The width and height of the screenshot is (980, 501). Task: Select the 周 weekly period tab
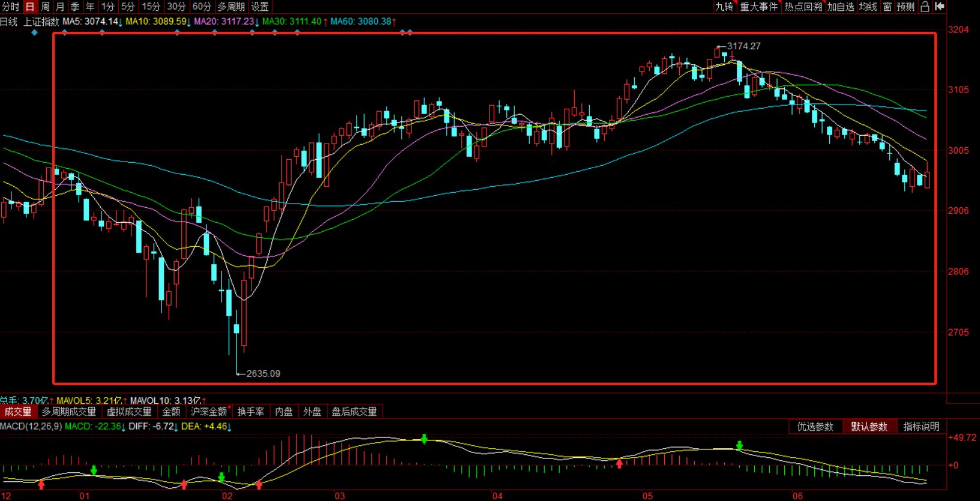pyautogui.click(x=45, y=7)
